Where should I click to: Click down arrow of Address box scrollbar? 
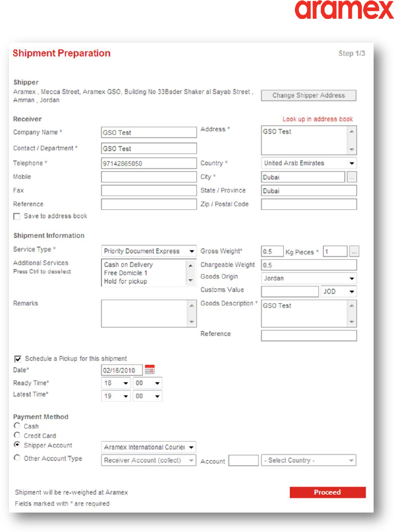coord(352,149)
